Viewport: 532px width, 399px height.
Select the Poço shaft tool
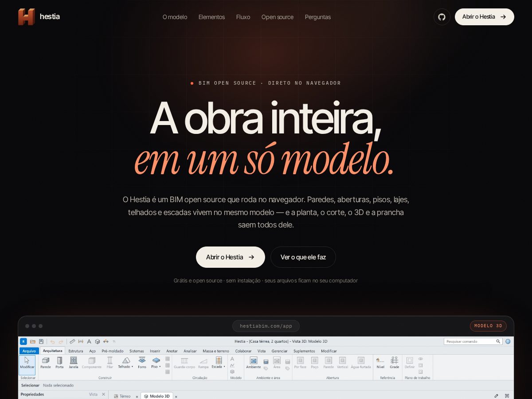click(x=315, y=363)
